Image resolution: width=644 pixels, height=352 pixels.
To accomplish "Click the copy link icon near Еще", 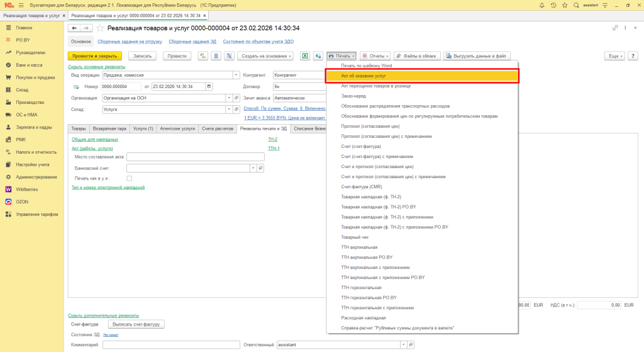I will 615,28.
